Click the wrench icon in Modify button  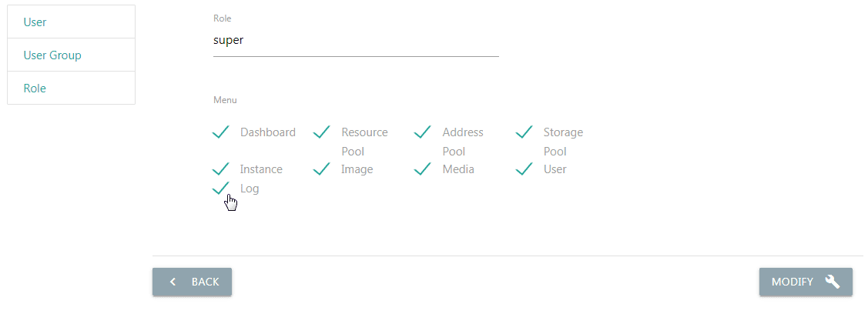(x=832, y=282)
